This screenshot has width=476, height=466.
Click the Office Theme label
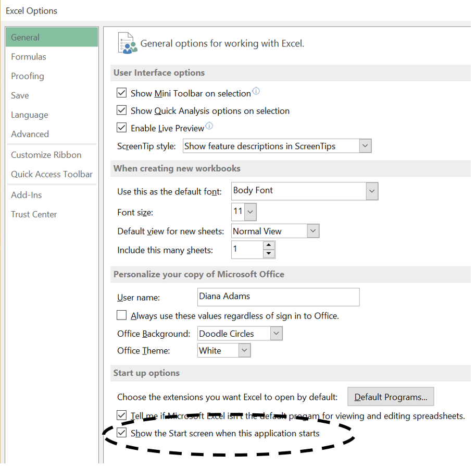tap(144, 351)
